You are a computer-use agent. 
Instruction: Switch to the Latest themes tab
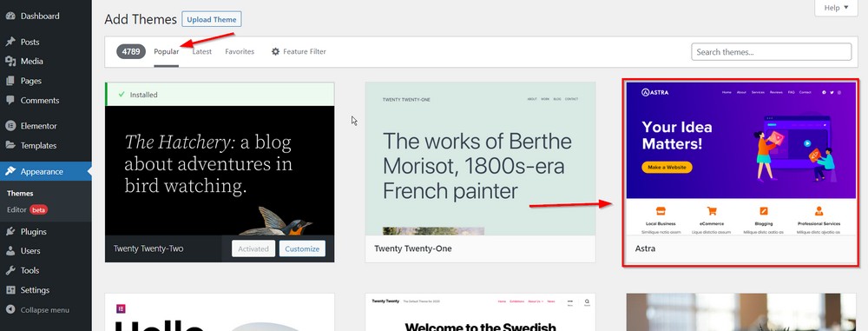click(x=202, y=51)
